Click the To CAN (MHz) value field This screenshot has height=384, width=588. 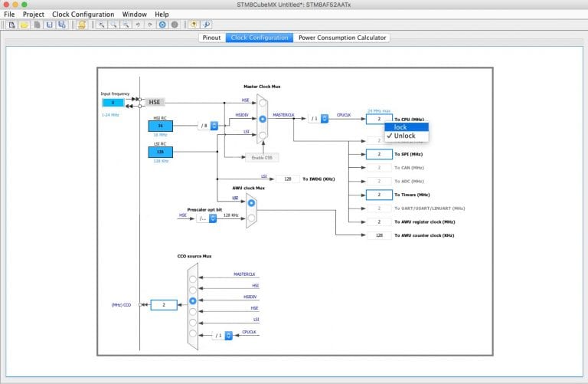pyautogui.click(x=379, y=168)
